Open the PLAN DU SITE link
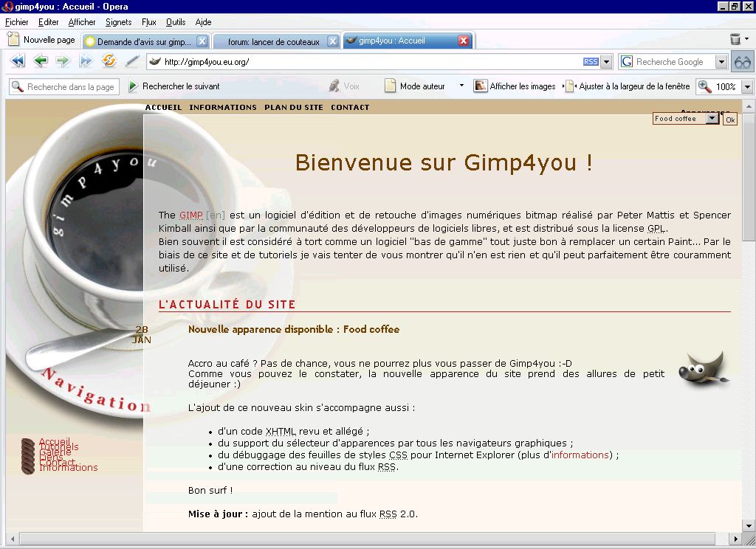The height and width of the screenshot is (549, 756). coord(294,107)
